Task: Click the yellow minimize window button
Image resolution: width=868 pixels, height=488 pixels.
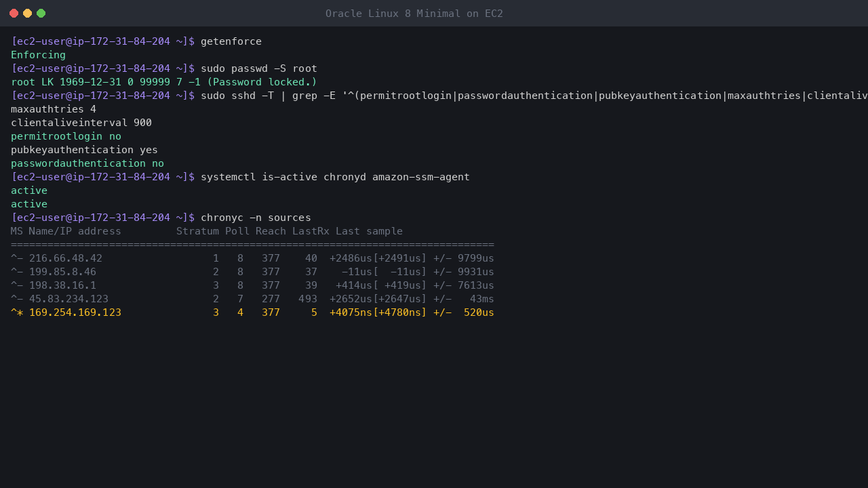Action: [x=27, y=14]
